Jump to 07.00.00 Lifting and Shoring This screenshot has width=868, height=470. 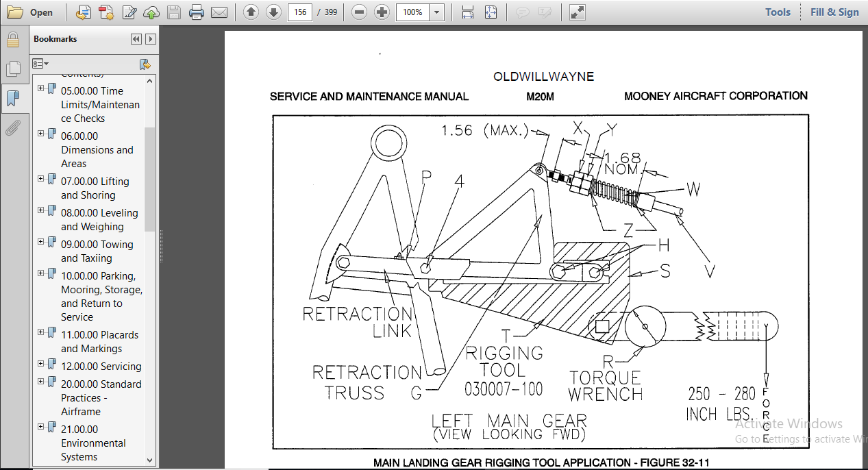(x=95, y=188)
